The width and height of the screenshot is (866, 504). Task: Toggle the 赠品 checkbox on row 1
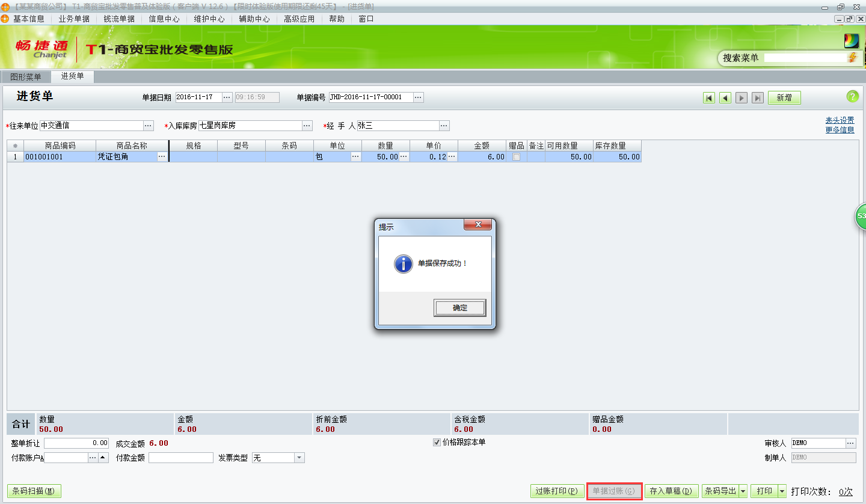coord(515,156)
